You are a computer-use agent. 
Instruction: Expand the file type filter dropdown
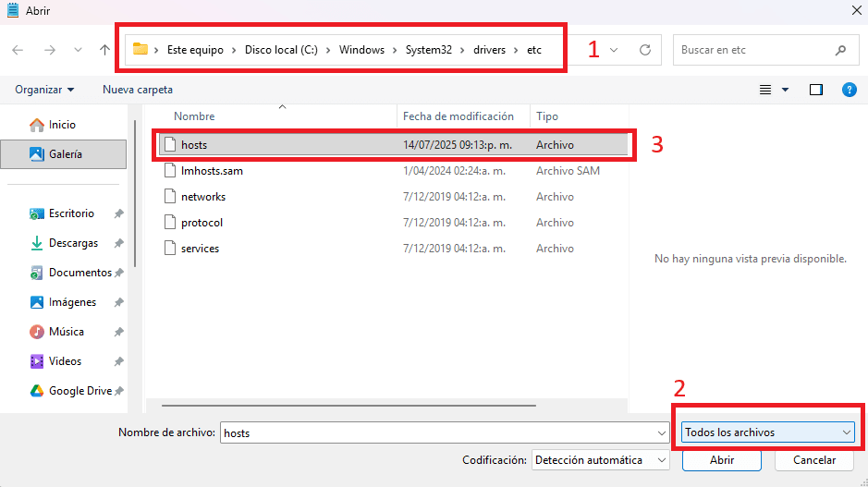pos(767,432)
